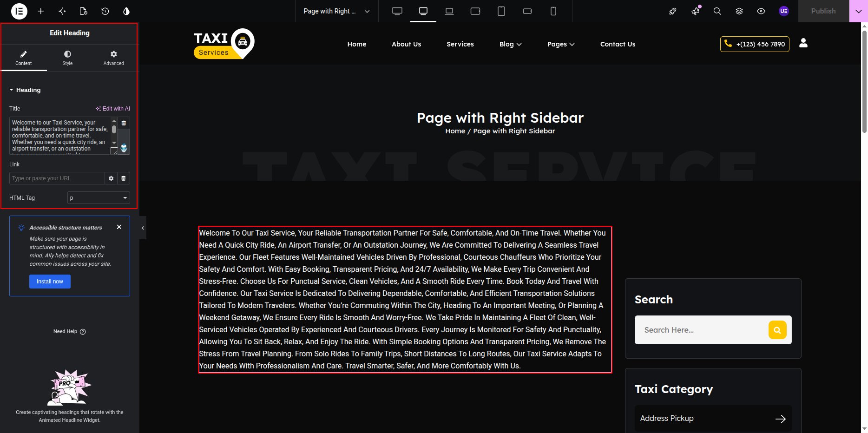868x433 pixels.
Task: Click Install now button
Action: coord(50,282)
